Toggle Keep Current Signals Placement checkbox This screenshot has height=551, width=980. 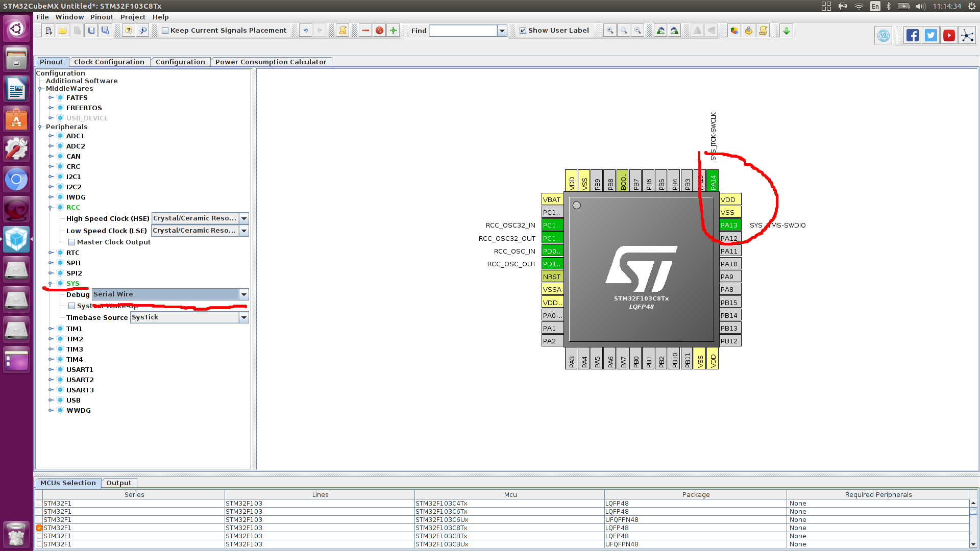click(165, 31)
